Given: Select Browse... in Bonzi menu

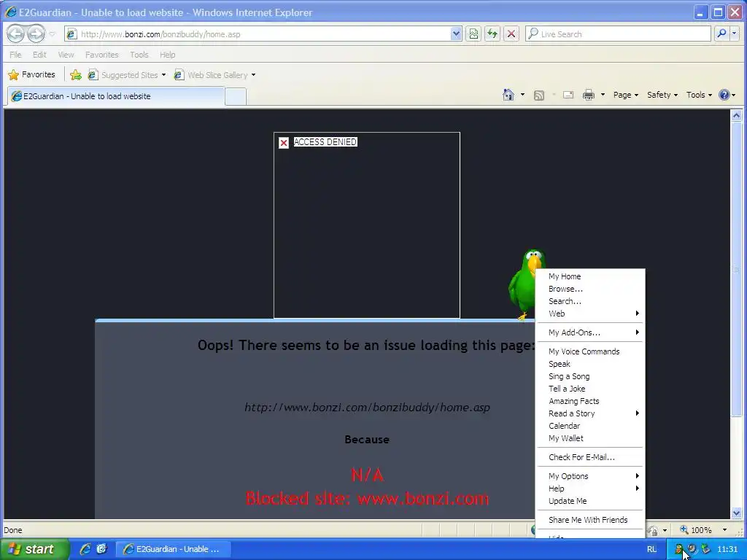Looking at the screenshot, I should coord(591,289).
